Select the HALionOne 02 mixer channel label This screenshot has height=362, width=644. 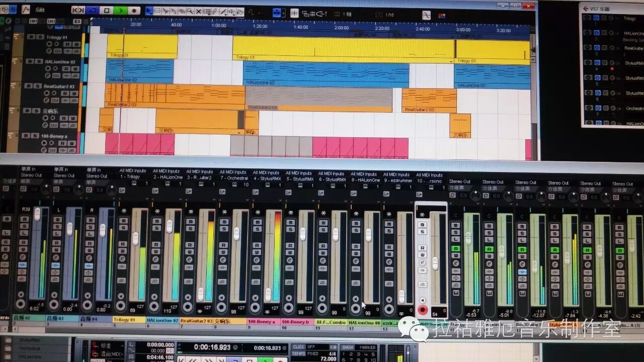(x=162, y=320)
